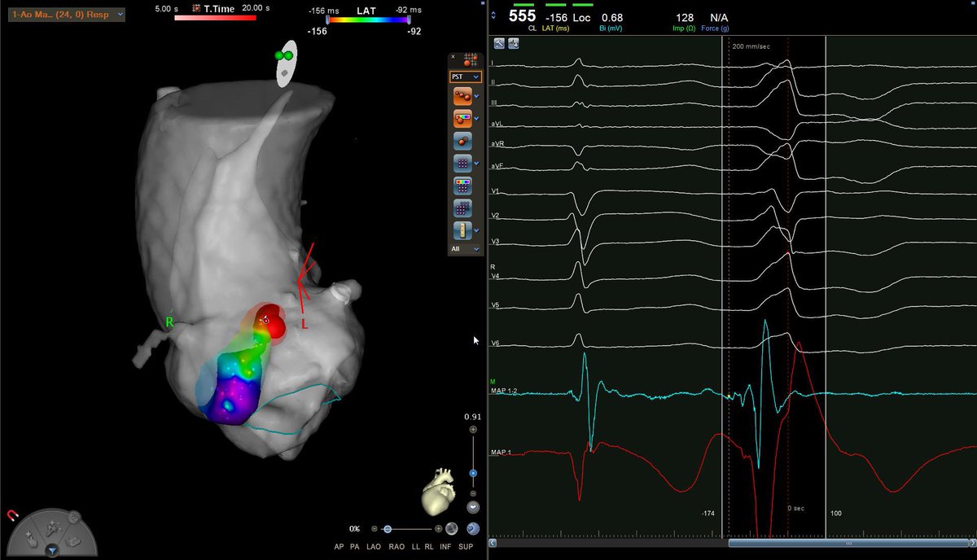Close the floating point tools palette

453,57
